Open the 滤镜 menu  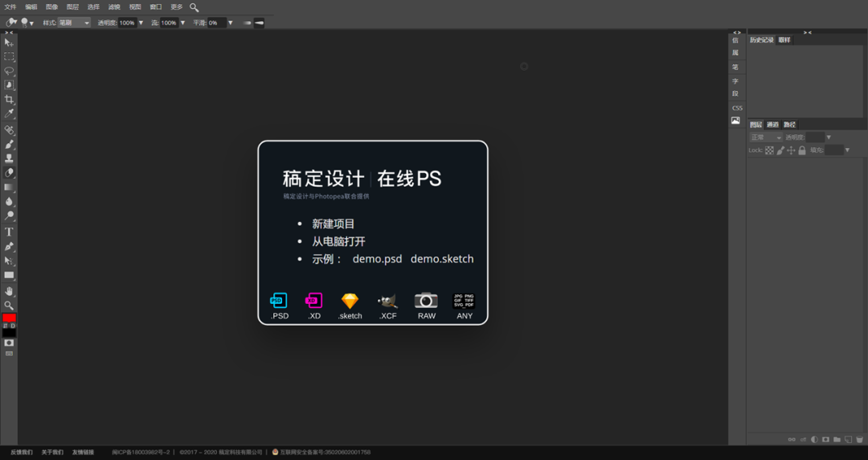(x=114, y=7)
